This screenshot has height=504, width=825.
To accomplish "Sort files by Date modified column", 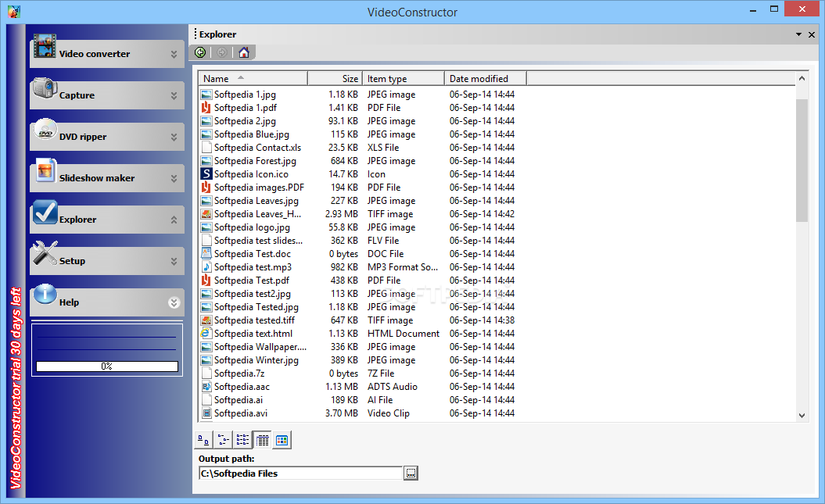I will [x=486, y=78].
